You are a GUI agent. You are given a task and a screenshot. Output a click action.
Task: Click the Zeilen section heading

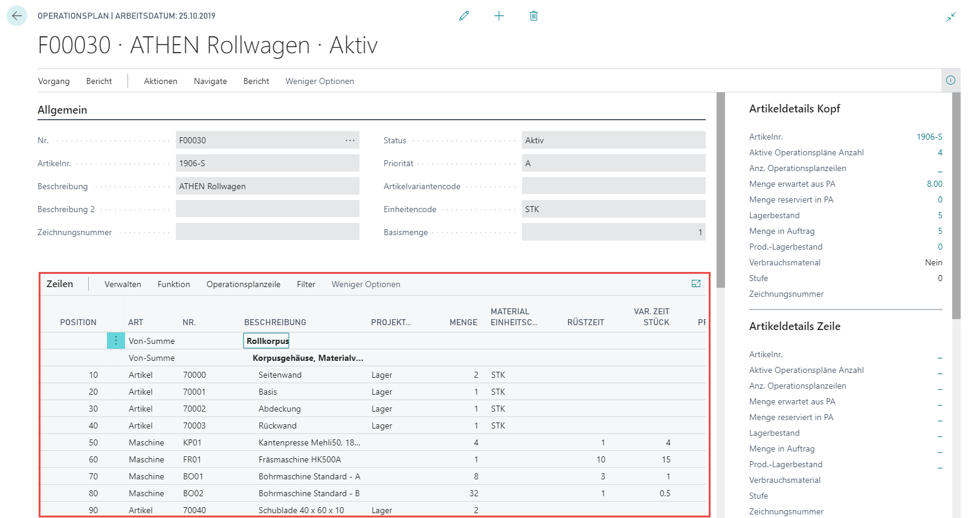[60, 283]
